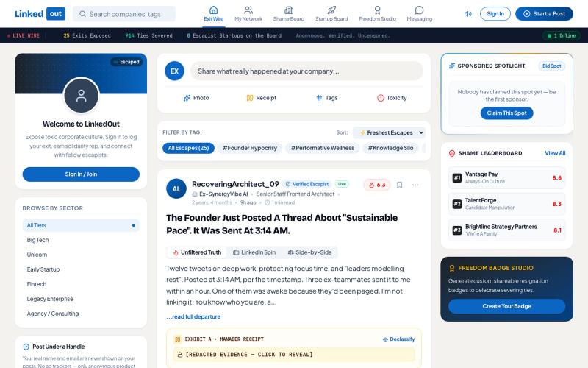Start a Post button
This screenshot has width=588, height=368.
point(544,14)
